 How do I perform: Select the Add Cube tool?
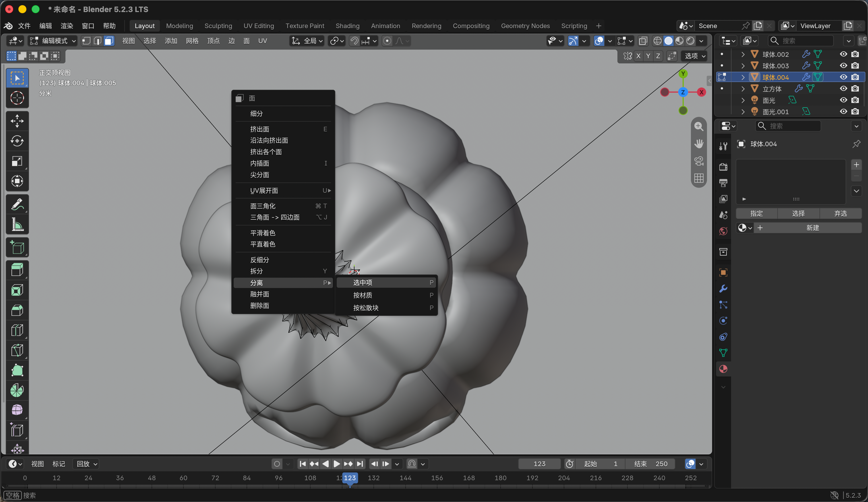click(x=17, y=247)
